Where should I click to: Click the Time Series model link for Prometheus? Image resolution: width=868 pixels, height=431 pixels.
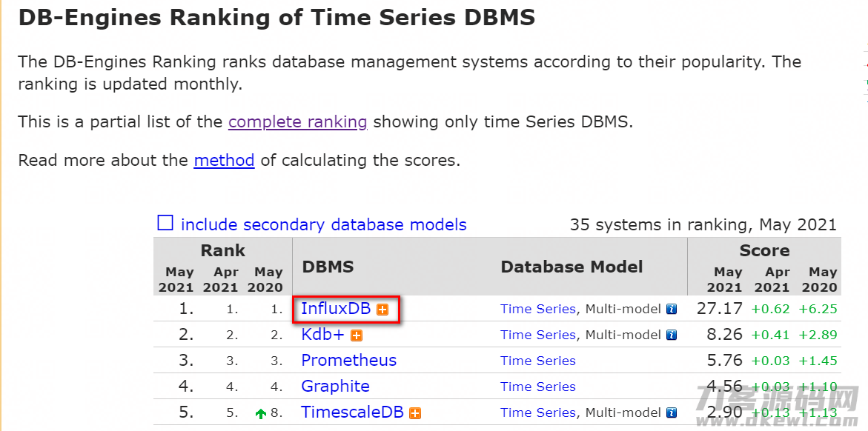(x=538, y=361)
